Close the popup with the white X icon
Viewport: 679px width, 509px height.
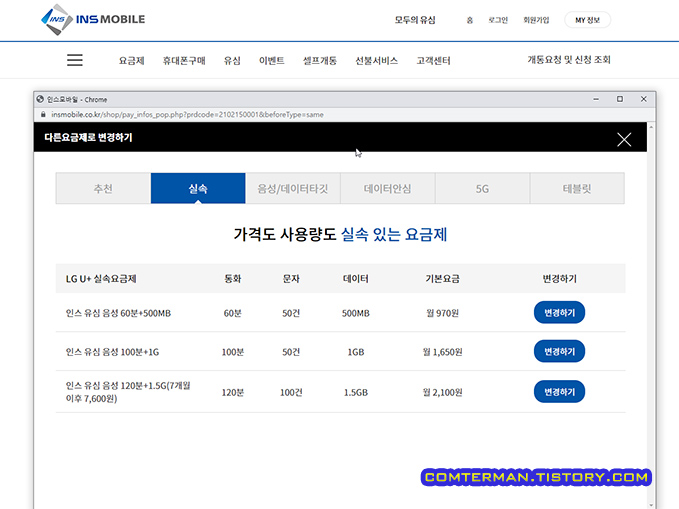point(624,139)
